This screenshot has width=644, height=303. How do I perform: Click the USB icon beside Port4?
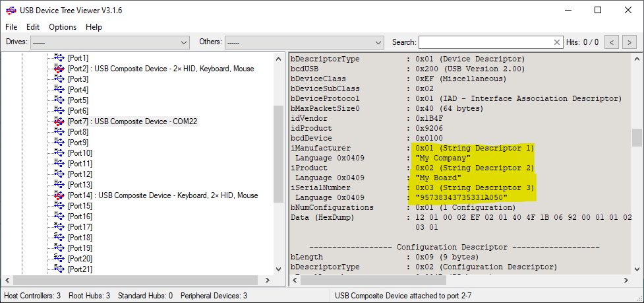coord(59,89)
